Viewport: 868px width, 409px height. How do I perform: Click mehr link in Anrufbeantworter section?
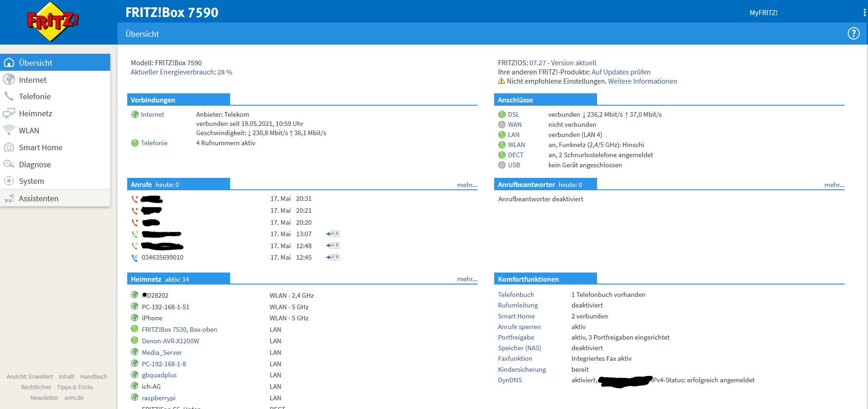tap(834, 185)
